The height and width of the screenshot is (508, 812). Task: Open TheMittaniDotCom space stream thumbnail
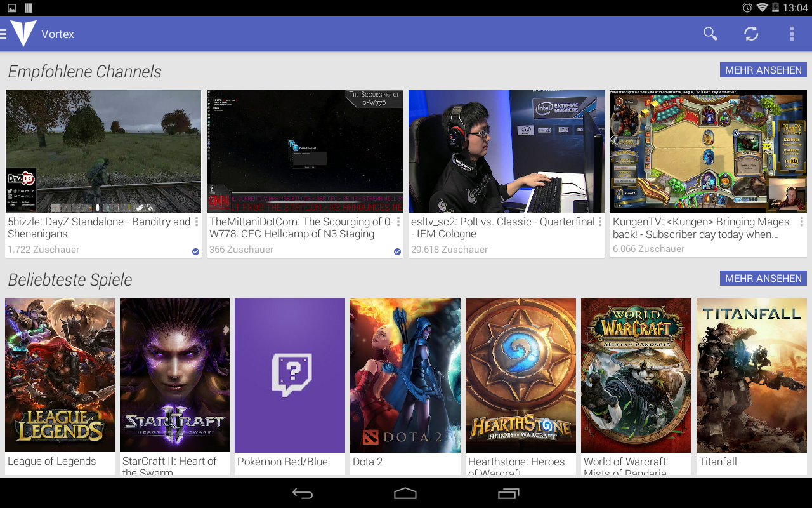point(305,151)
